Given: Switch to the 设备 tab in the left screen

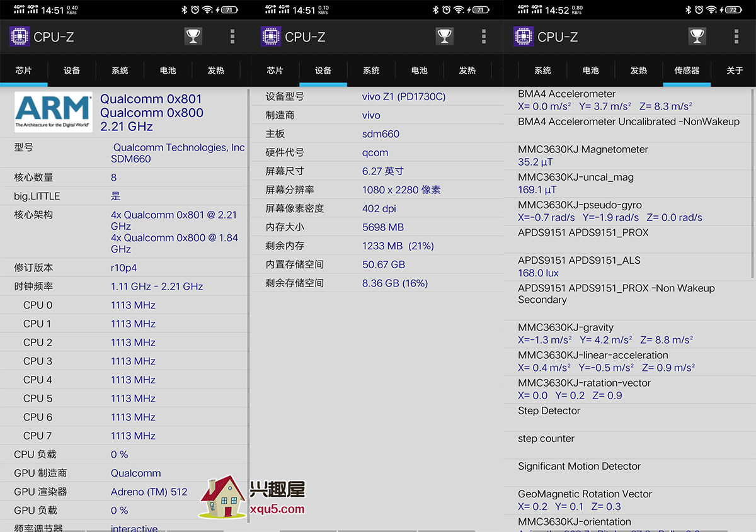Looking at the screenshot, I should pyautogui.click(x=72, y=71).
